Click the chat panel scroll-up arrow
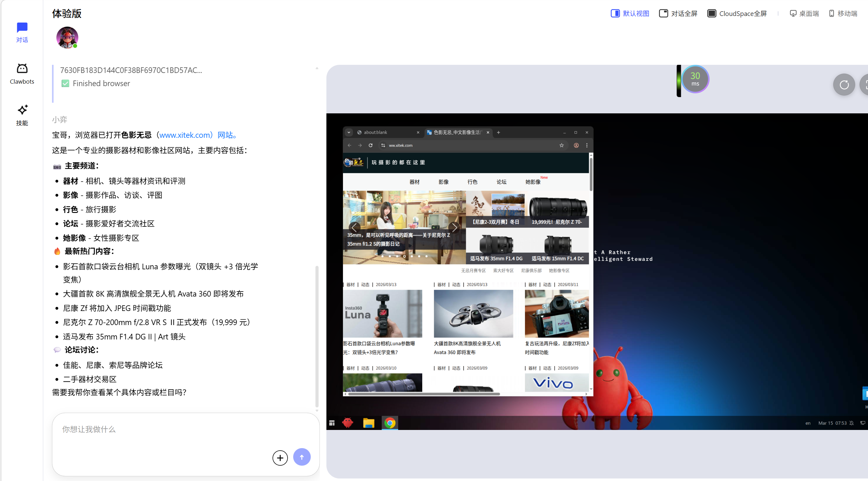Viewport: 868px width, 481px height. tap(317, 68)
